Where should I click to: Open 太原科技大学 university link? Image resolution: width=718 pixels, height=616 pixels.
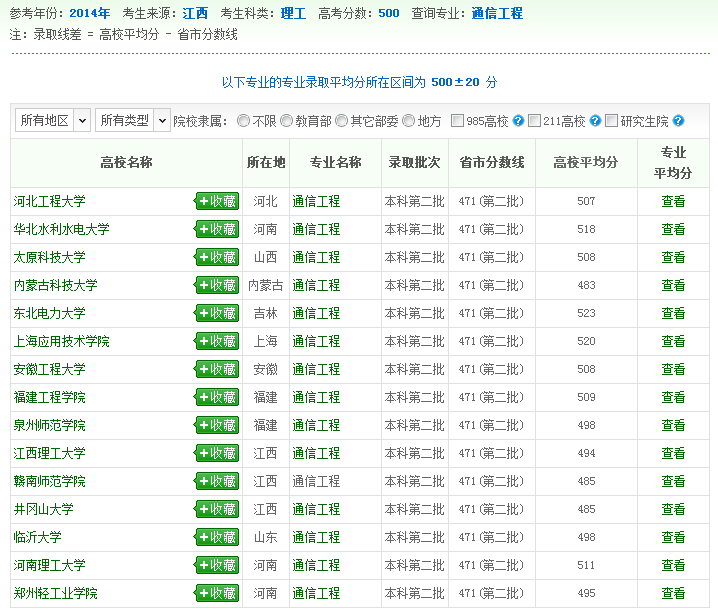click(x=49, y=257)
